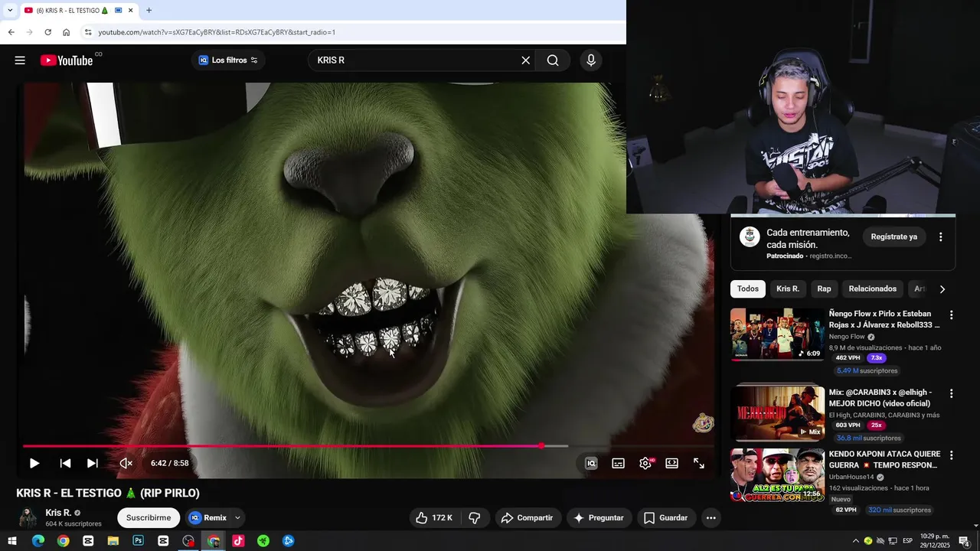The width and height of the screenshot is (980, 551).
Task: Open the sponsored ad options menu
Action: pyautogui.click(x=941, y=237)
